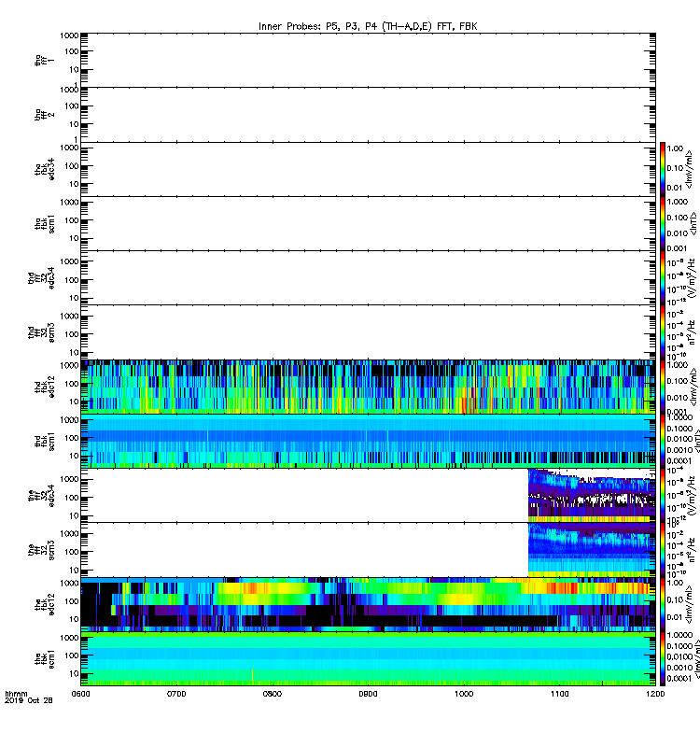Click the 0600 time tick label
Viewport: 700px width, 747px height.
(x=81, y=694)
